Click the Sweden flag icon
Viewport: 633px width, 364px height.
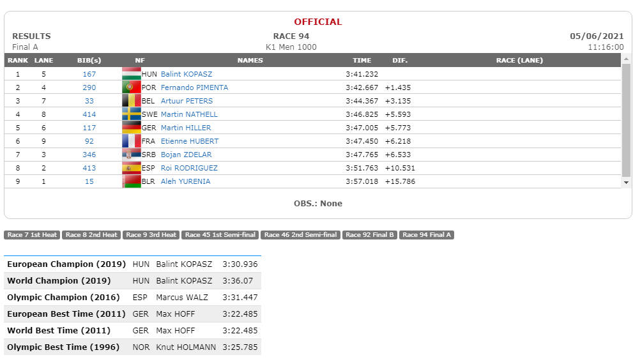131,114
